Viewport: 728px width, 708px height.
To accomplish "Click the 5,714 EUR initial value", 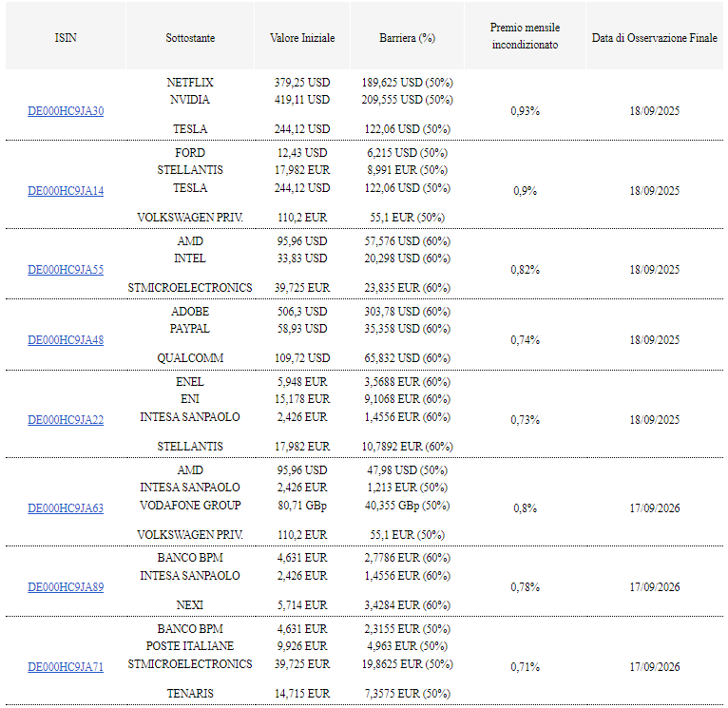I will (302, 605).
